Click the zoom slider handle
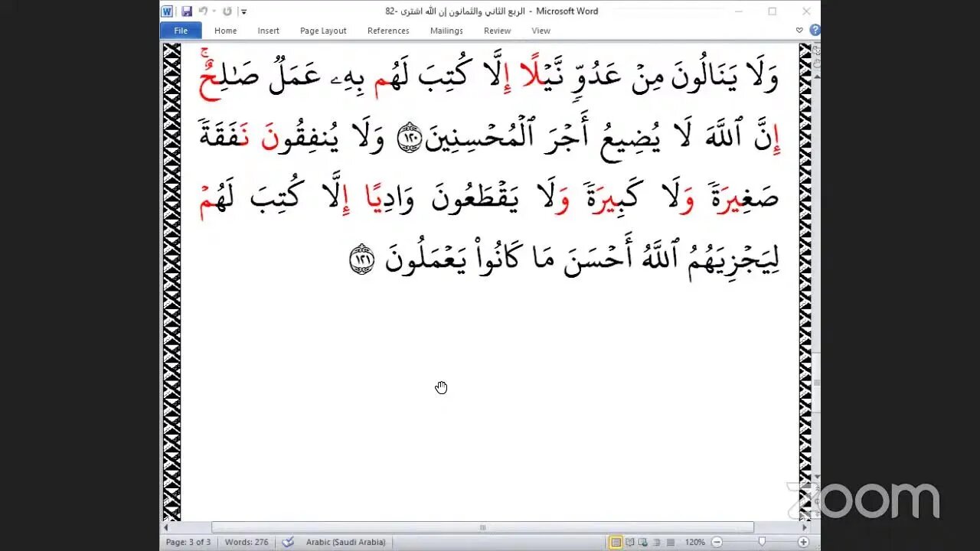The height and width of the screenshot is (551, 980). pos(761,542)
